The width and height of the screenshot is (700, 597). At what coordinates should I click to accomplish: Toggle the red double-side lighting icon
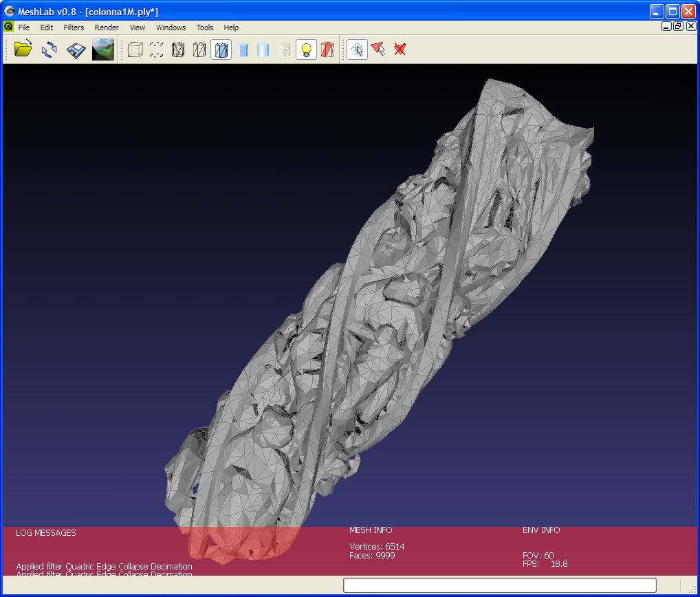click(327, 50)
